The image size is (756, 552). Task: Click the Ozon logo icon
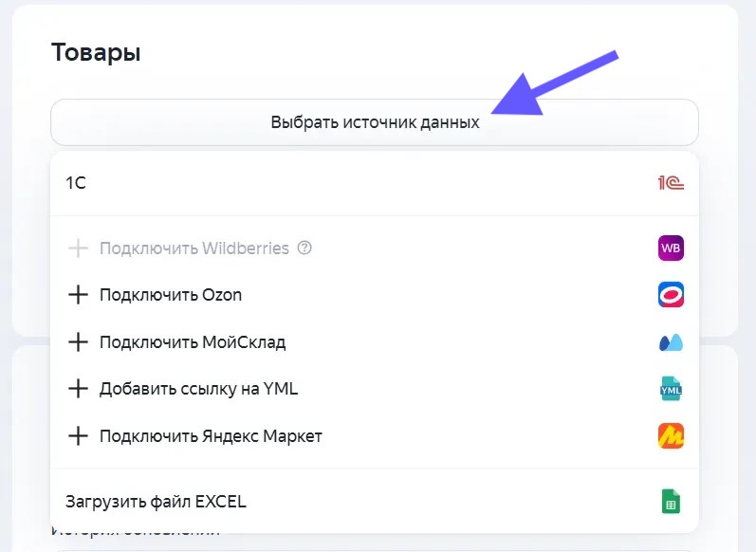point(671,295)
